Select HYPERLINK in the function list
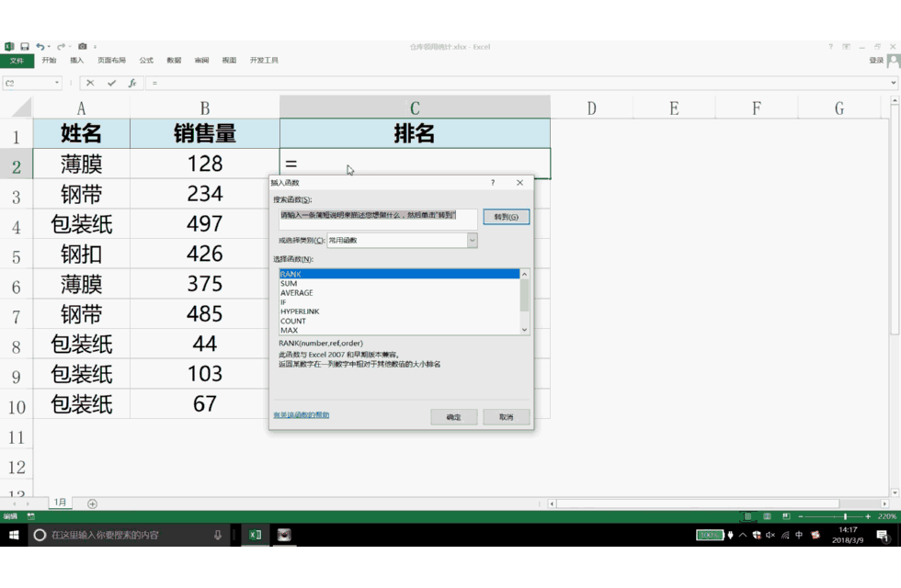Viewport: 901px width, 588px height. point(399,311)
